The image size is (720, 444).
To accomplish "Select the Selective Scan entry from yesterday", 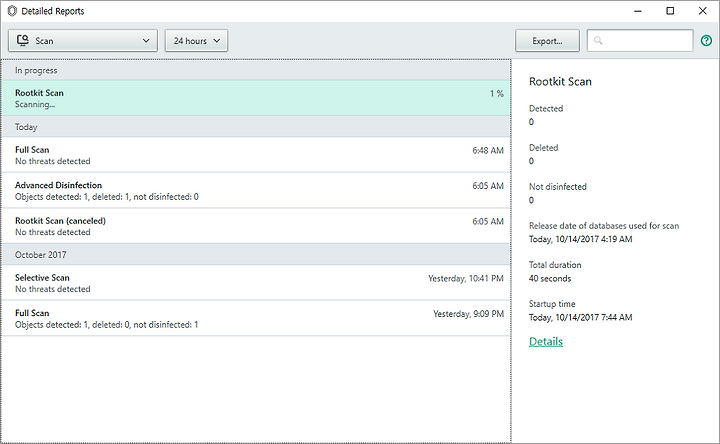I will pos(256,283).
